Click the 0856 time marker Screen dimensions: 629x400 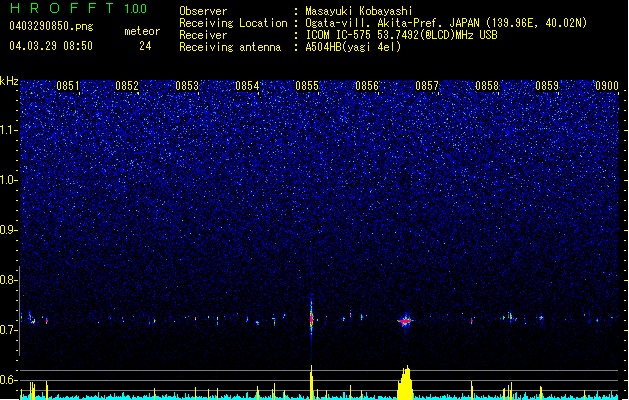pos(367,86)
